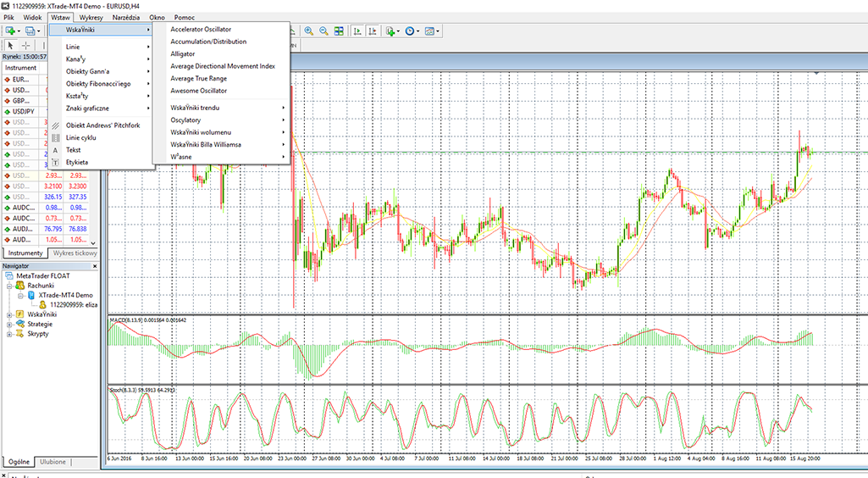The width and height of the screenshot is (868, 478).
Task: Click the zoom out magnifier icon
Action: click(x=323, y=31)
